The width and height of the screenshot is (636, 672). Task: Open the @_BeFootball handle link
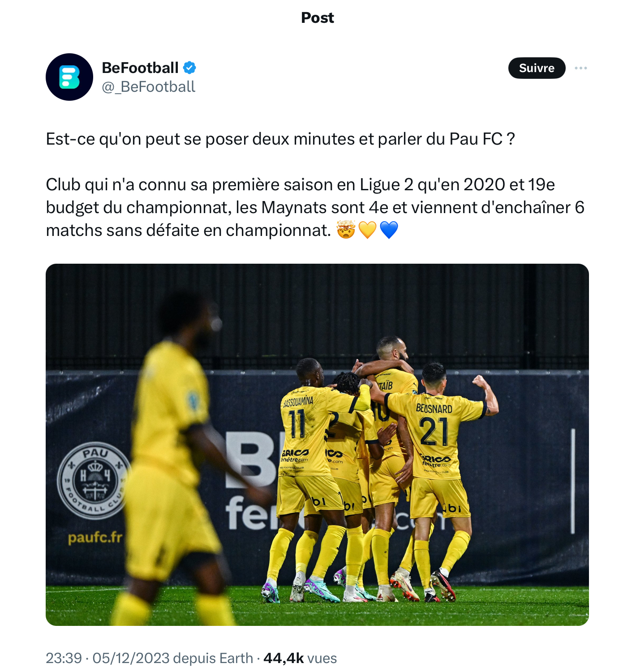149,87
